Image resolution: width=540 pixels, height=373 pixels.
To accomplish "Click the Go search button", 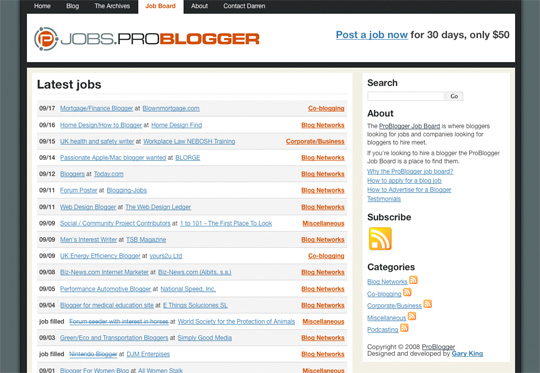I will 454,96.
